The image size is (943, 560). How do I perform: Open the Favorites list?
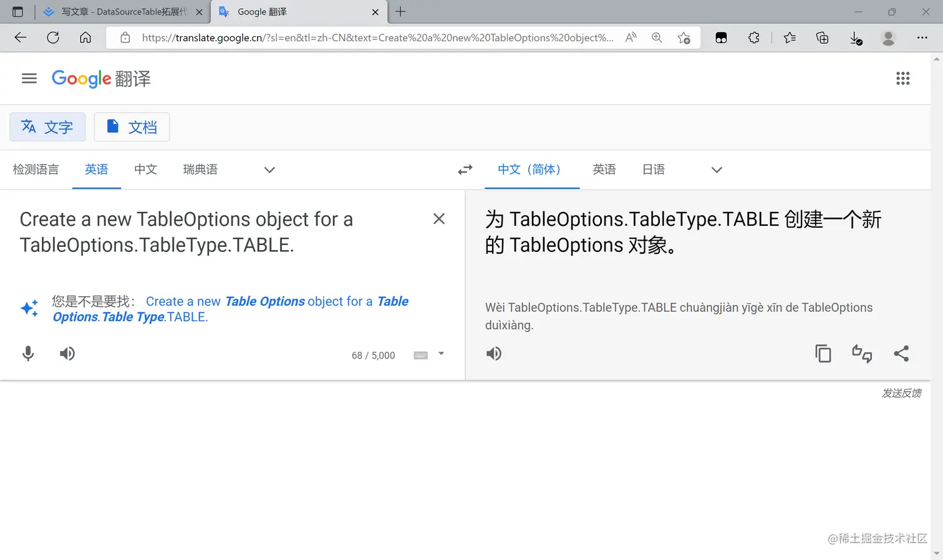[790, 37]
